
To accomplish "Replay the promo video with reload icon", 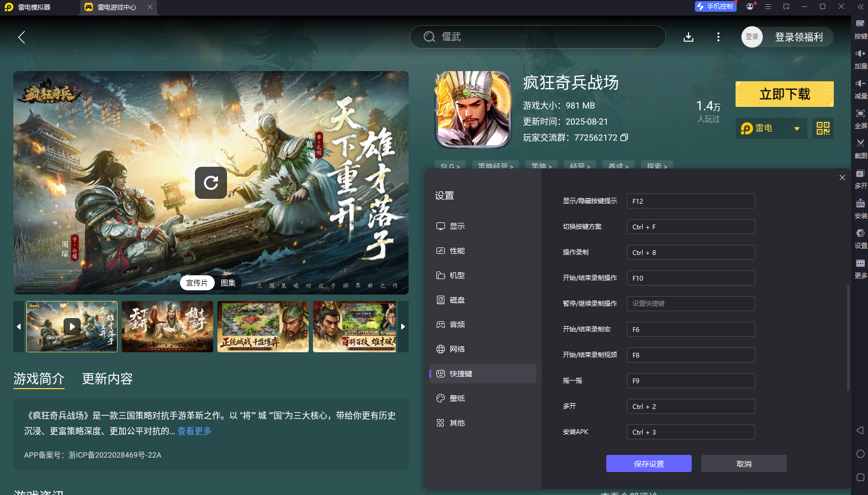I will (x=211, y=183).
